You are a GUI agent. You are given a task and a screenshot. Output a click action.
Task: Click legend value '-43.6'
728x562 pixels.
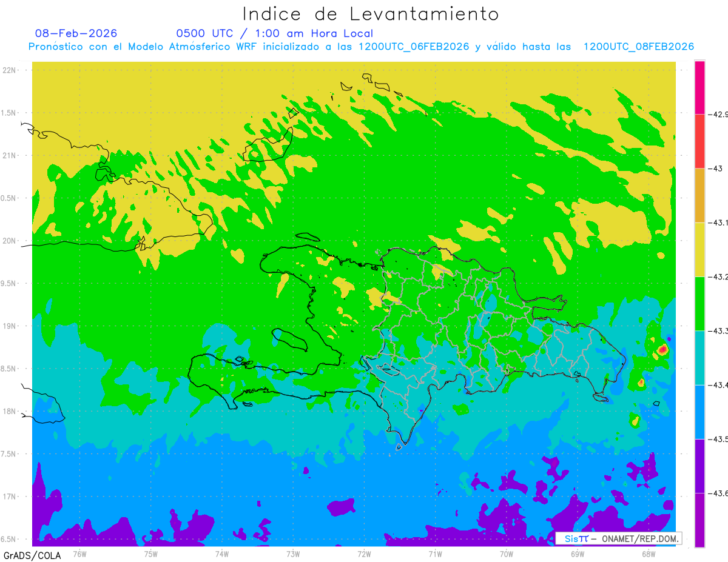(x=718, y=493)
